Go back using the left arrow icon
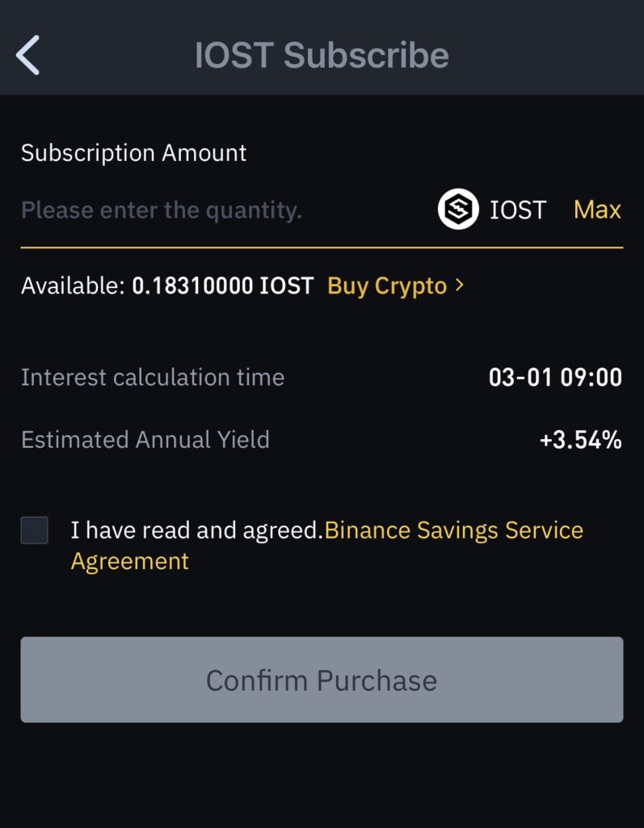Image resolution: width=644 pixels, height=828 pixels. tap(28, 55)
